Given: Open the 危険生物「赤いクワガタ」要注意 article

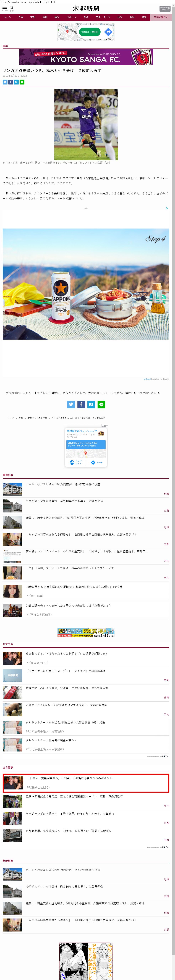Looking at the screenshot, I should point(67,688).
